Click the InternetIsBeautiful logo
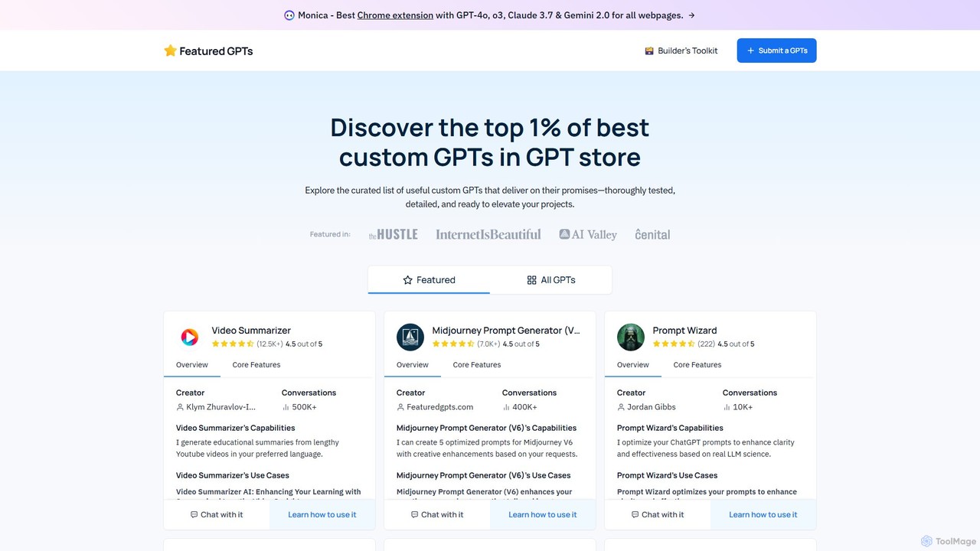This screenshot has height=551, width=980. click(x=488, y=234)
